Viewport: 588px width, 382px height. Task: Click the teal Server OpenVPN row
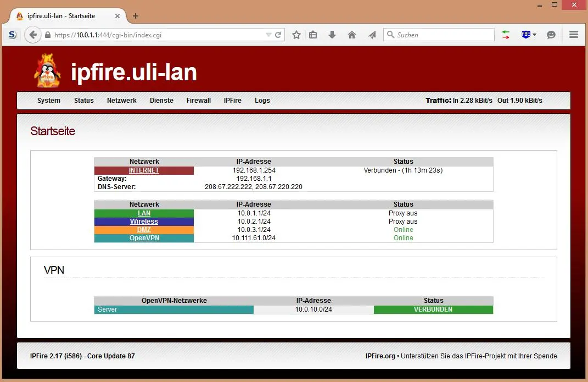tap(173, 309)
